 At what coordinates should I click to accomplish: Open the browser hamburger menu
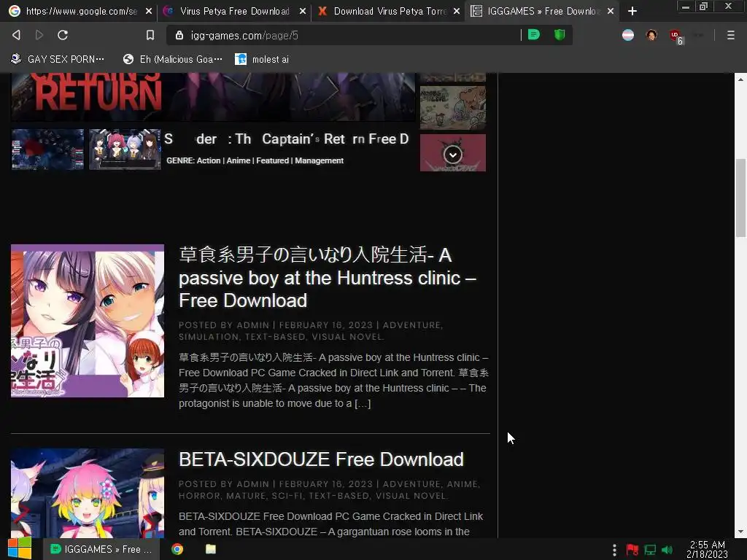[x=730, y=35]
